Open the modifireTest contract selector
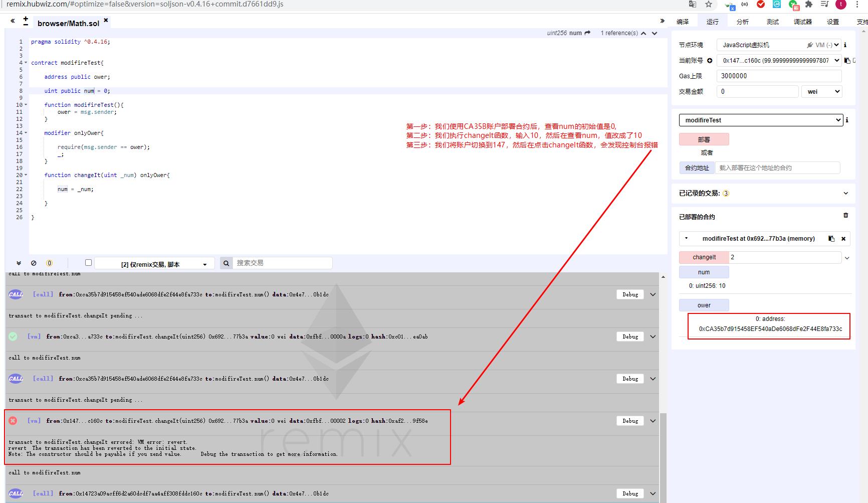This screenshot has height=503, width=868. 761,120
